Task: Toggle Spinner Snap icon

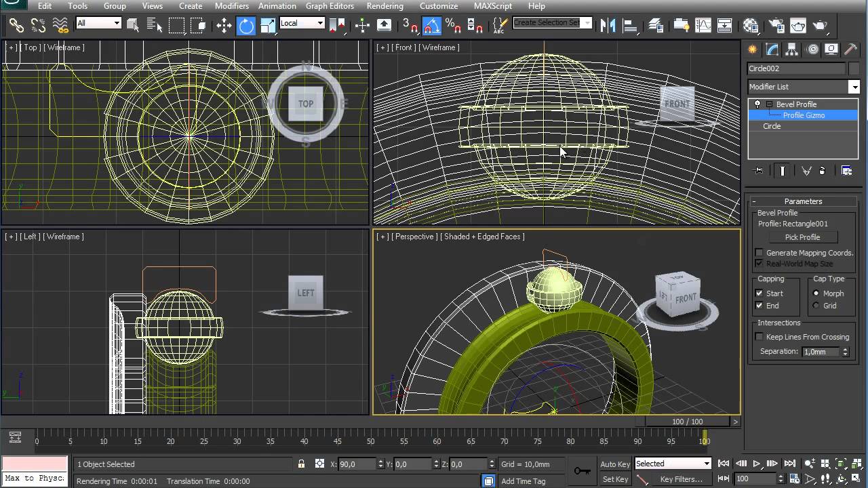Action: 475,26
